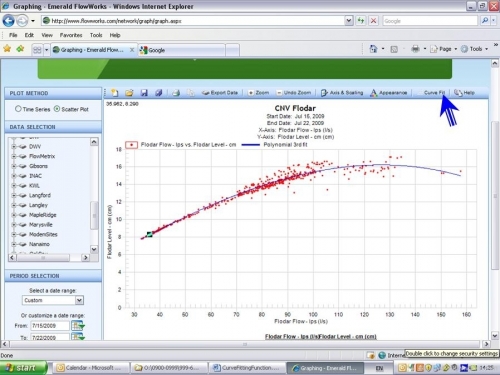This screenshot has height=375, width=500.
Task: Click the From date field
Action: tap(50, 326)
